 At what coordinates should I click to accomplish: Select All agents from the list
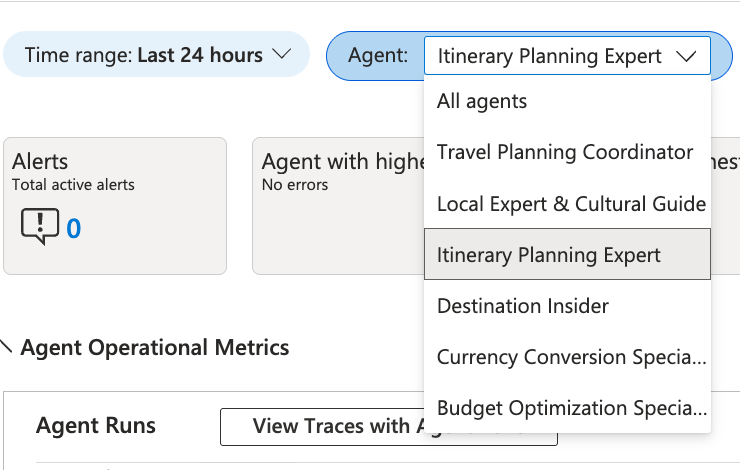[482, 101]
